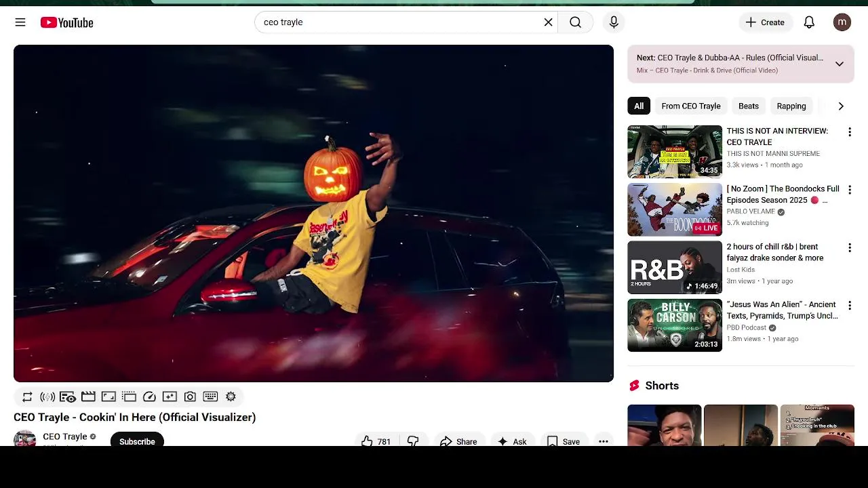Open the enhancer settings gear icon
The width and height of the screenshot is (868, 488).
[231, 396]
